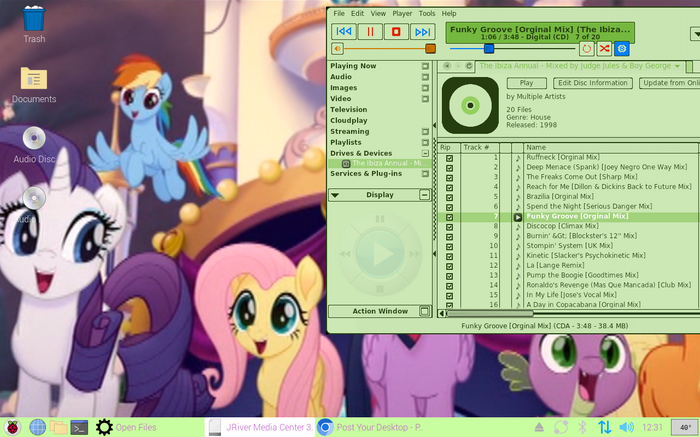Launch the web browser globe icon

point(38,427)
